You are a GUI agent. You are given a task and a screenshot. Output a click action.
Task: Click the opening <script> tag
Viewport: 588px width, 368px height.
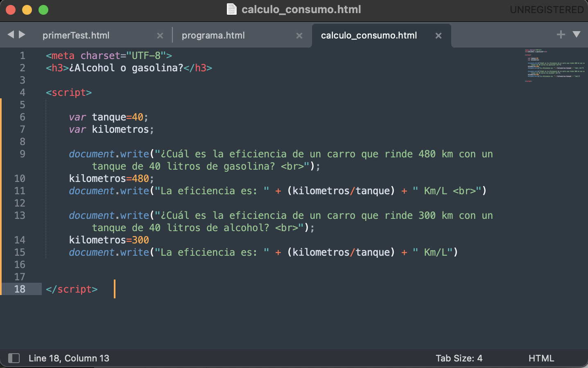[69, 93]
